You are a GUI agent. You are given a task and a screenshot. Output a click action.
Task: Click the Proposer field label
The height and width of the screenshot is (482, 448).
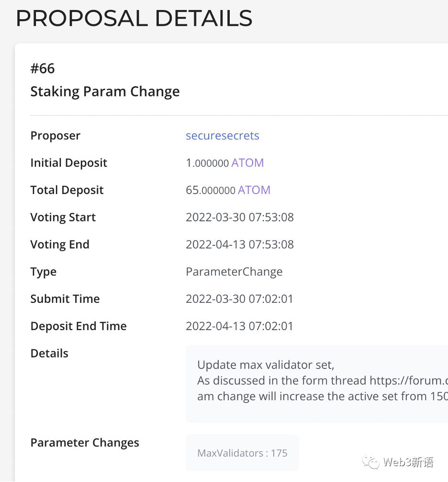point(55,136)
